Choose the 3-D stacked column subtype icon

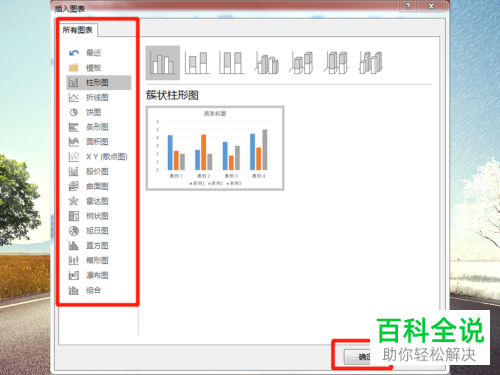click(x=301, y=63)
